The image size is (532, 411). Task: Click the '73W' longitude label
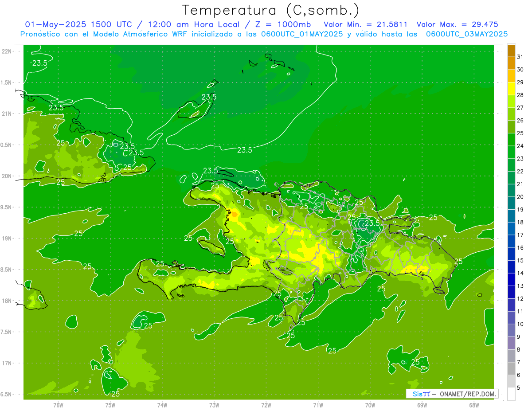[214, 405]
